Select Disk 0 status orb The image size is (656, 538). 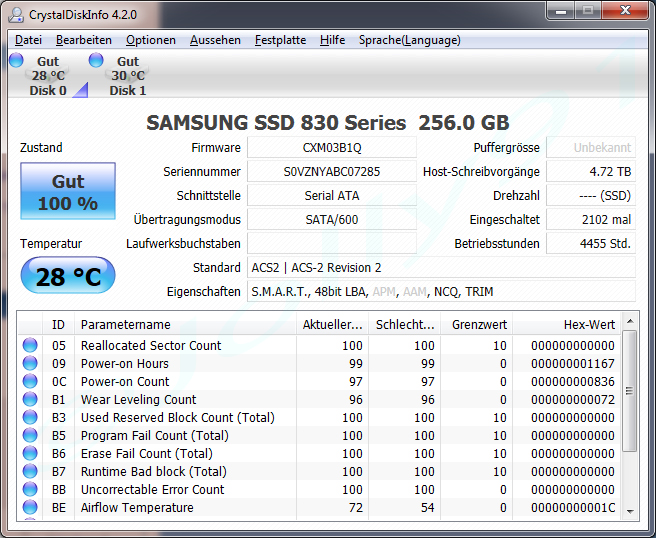tap(16, 60)
